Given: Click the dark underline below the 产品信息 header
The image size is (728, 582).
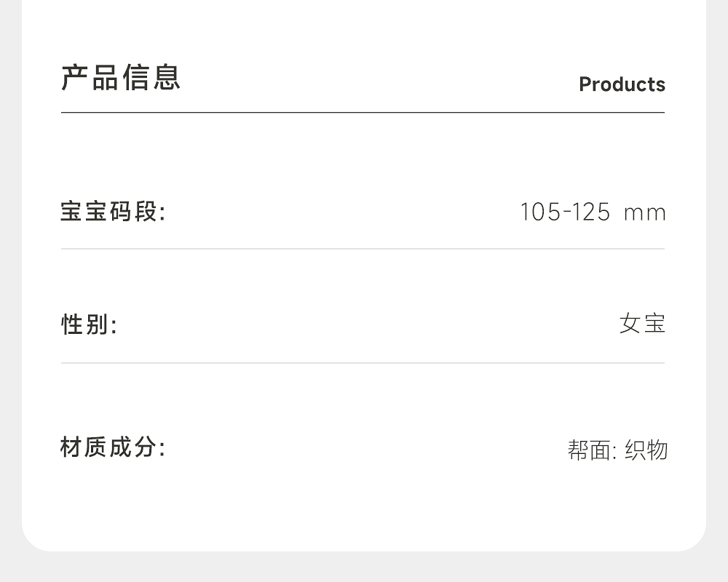Looking at the screenshot, I should point(363,113).
